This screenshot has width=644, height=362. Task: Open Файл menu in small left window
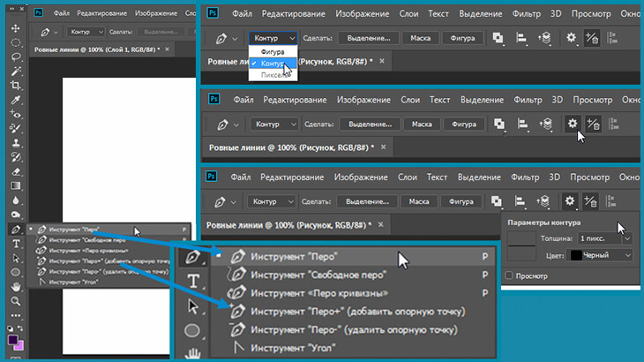pos(61,13)
